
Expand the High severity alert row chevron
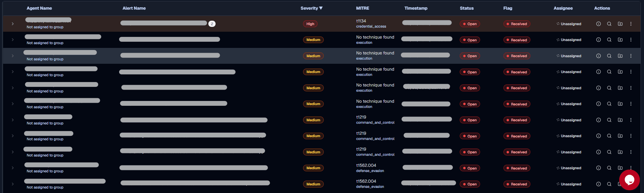pyautogui.click(x=13, y=24)
